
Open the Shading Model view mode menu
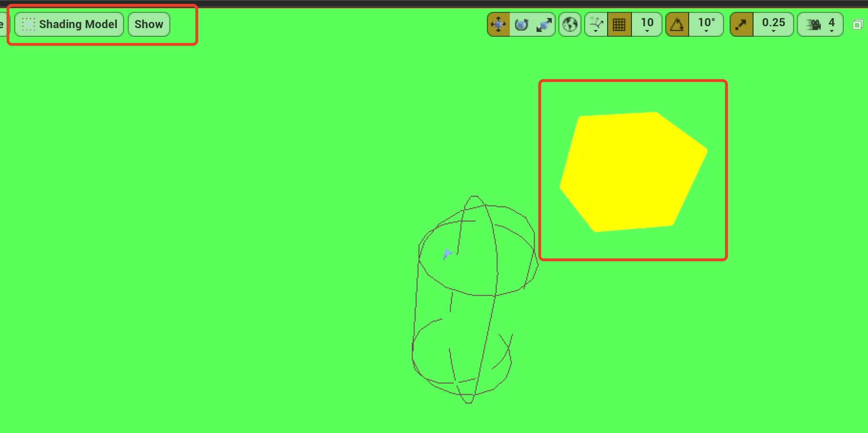(69, 24)
